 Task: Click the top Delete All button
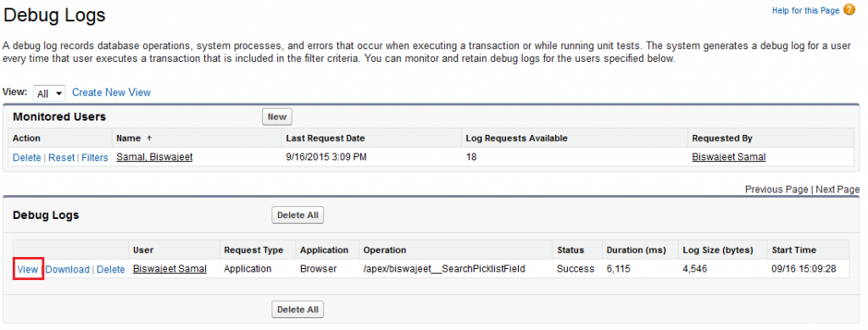[298, 215]
